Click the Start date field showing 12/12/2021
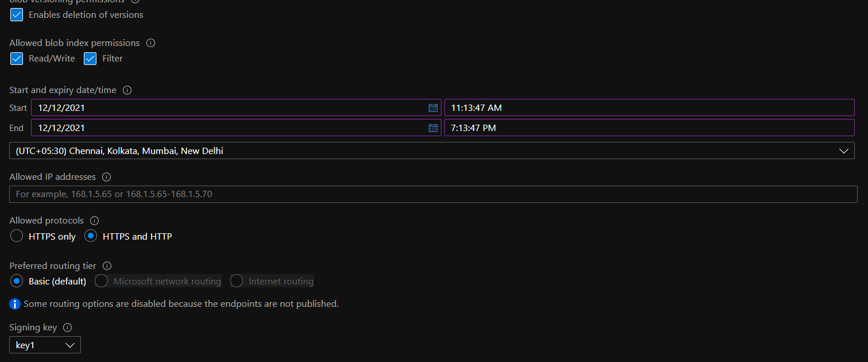This screenshot has height=362, width=868. tap(230, 108)
